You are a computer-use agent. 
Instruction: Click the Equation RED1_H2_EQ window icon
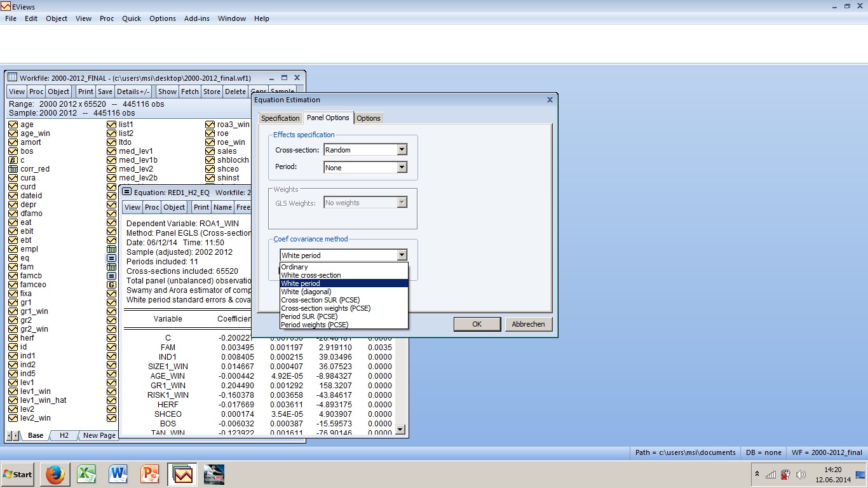[x=126, y=192]
